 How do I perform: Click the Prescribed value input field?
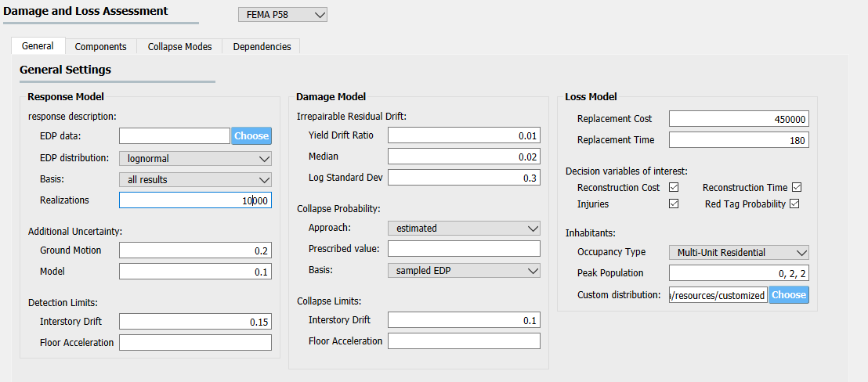tap(464, 249)
